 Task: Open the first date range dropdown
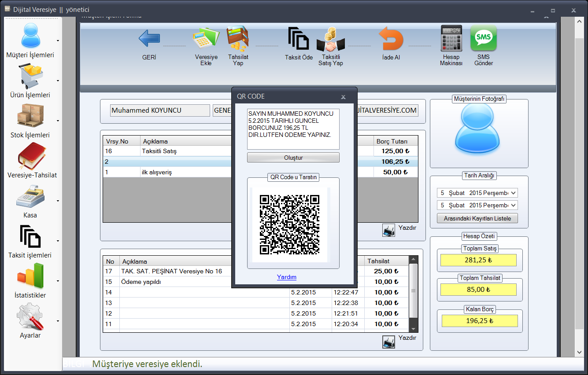(x=513, y=193)
